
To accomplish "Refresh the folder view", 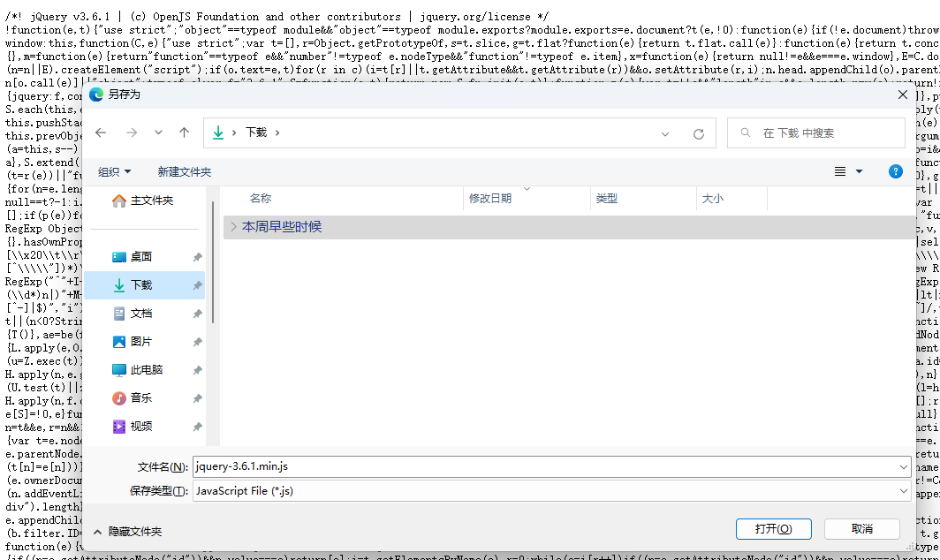I will [x=699, y=133].
